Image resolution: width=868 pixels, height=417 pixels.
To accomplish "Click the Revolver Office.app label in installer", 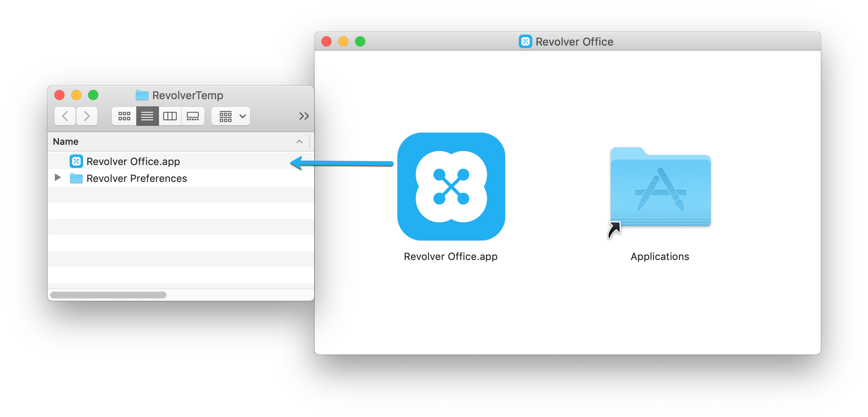I will point(450,257).
